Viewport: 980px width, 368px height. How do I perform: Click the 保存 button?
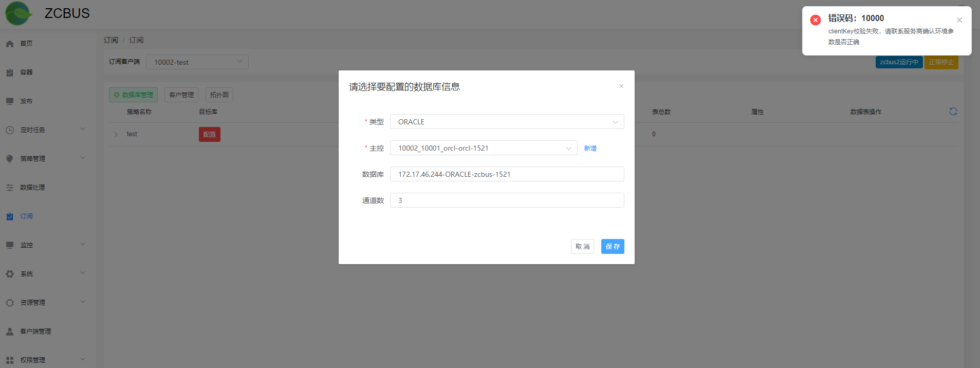click(x=612, y=247)
